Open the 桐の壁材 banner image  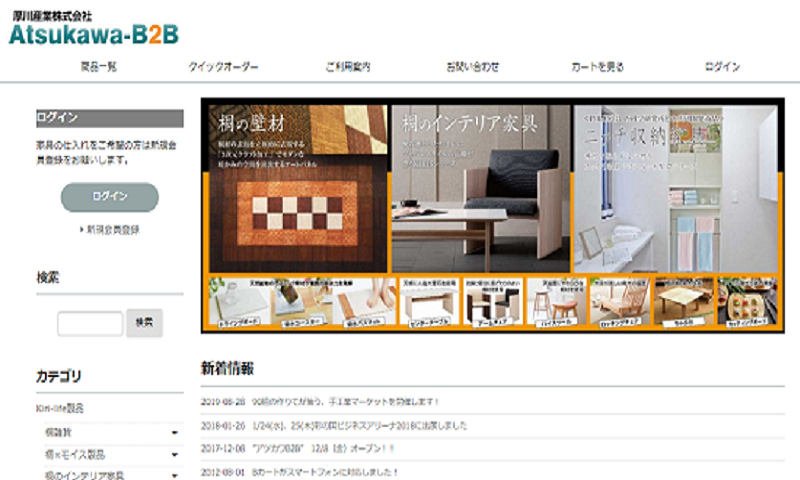pos(298,188)
